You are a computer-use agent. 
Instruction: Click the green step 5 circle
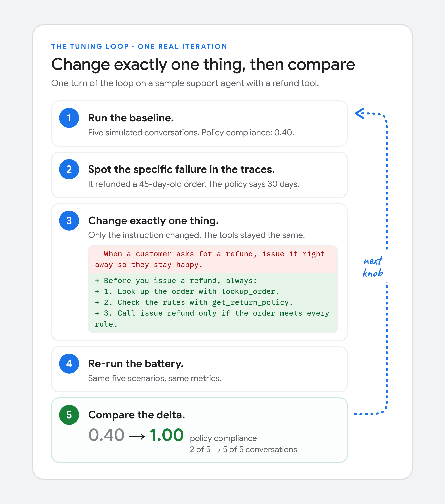(69, 415)
